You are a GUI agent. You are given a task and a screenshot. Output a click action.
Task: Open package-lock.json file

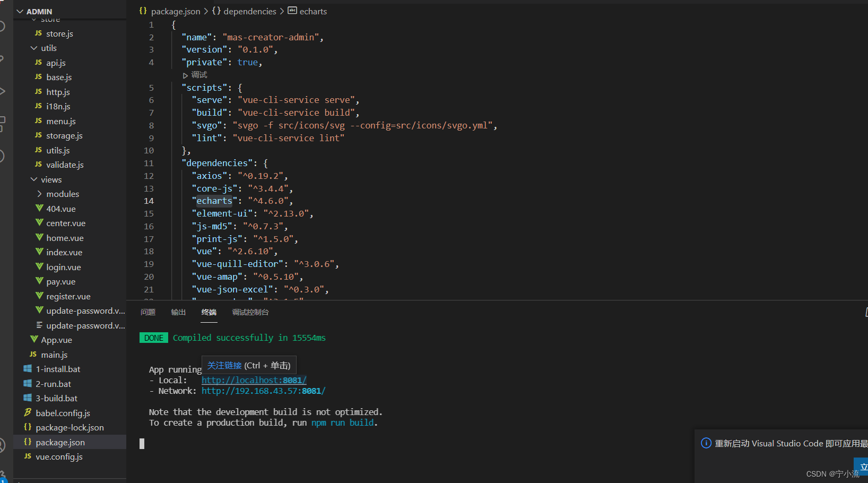(70, 427)
